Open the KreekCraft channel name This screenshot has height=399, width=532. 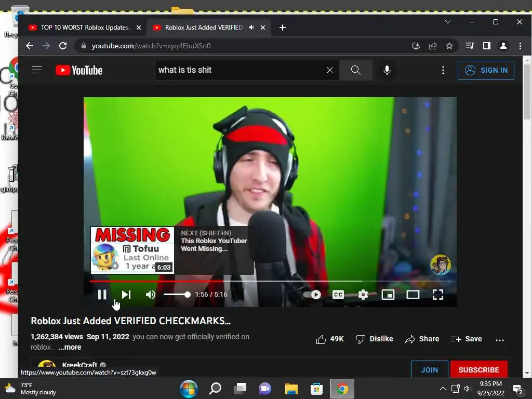(79, 365)
